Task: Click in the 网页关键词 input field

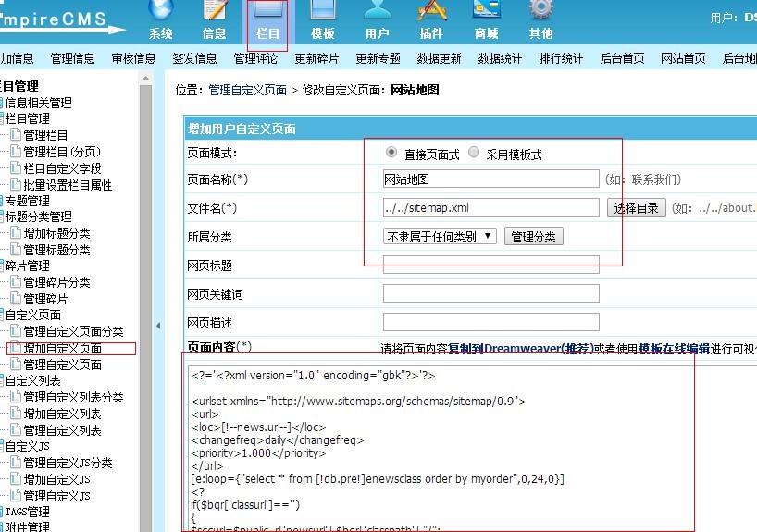Action: [491, 293]
